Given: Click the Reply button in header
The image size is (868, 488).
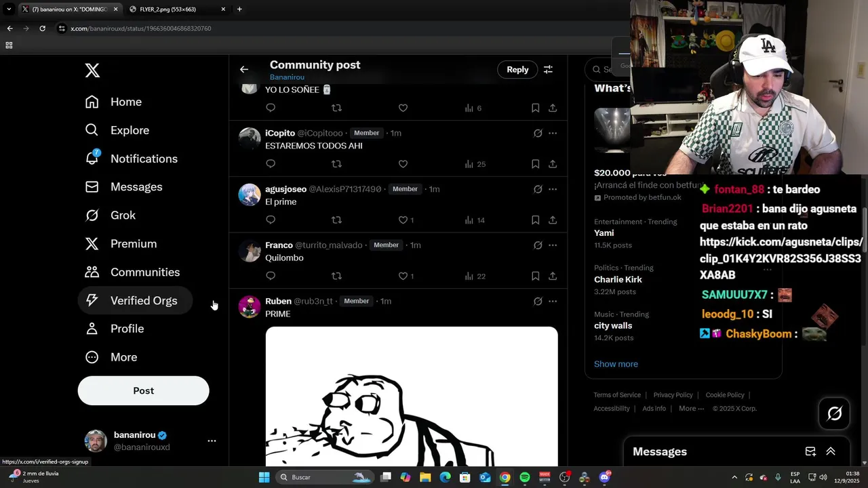Looking at the screenshot, I should [517, 69].
